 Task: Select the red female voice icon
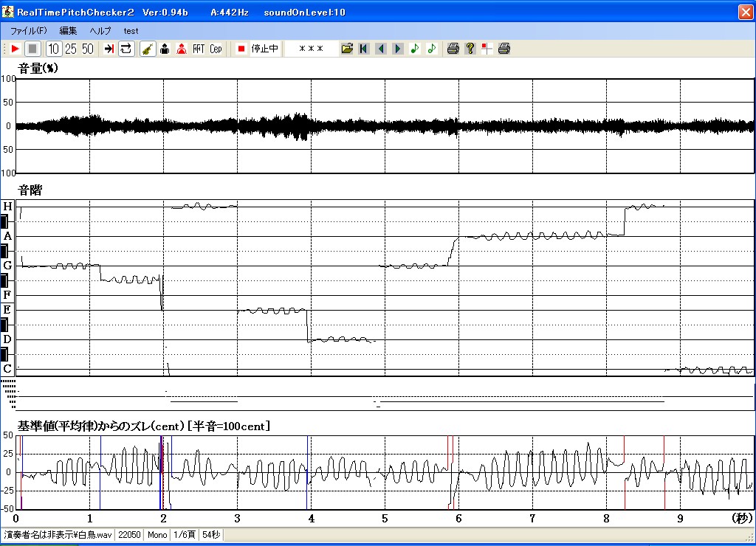(182, 49)
